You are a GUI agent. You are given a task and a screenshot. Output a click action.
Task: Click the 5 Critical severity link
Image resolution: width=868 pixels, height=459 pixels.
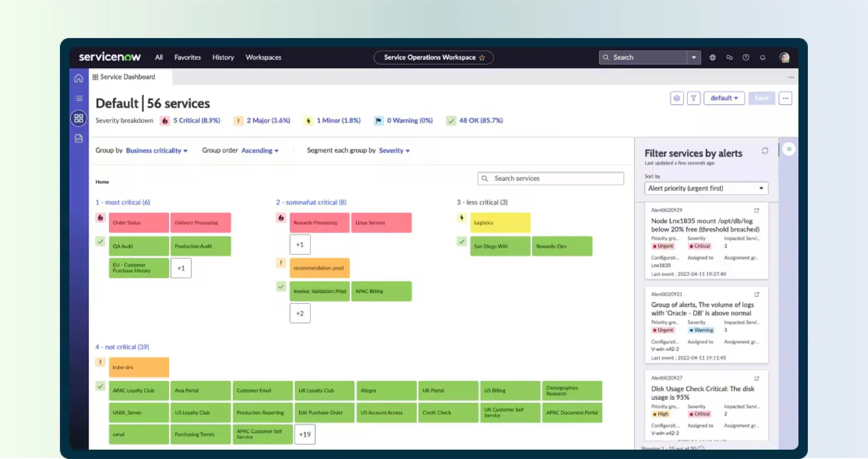(x=197, y=121)
